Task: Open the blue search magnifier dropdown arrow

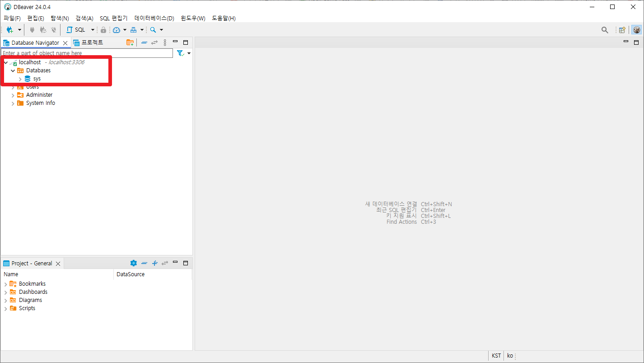Action: tap(161, 30)
